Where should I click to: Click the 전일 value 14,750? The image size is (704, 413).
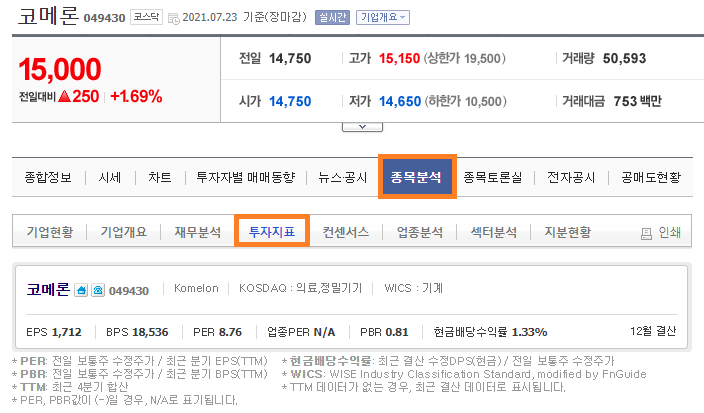pyautogui.click(x=290, y=58)
